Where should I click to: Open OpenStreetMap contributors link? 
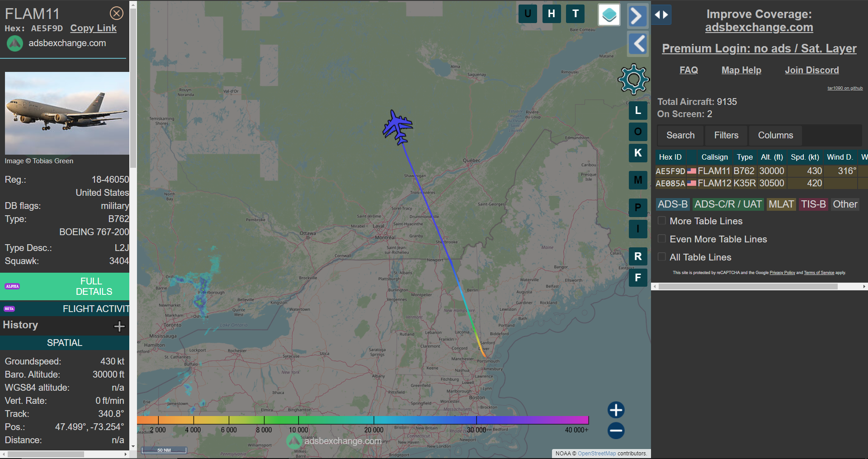pos(597,454)
